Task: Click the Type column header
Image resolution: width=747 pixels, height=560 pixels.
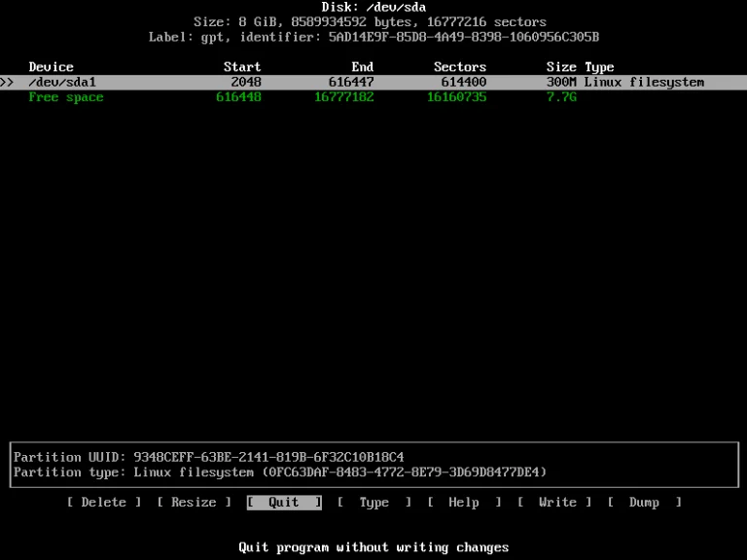Action: (x=599, y=67)
